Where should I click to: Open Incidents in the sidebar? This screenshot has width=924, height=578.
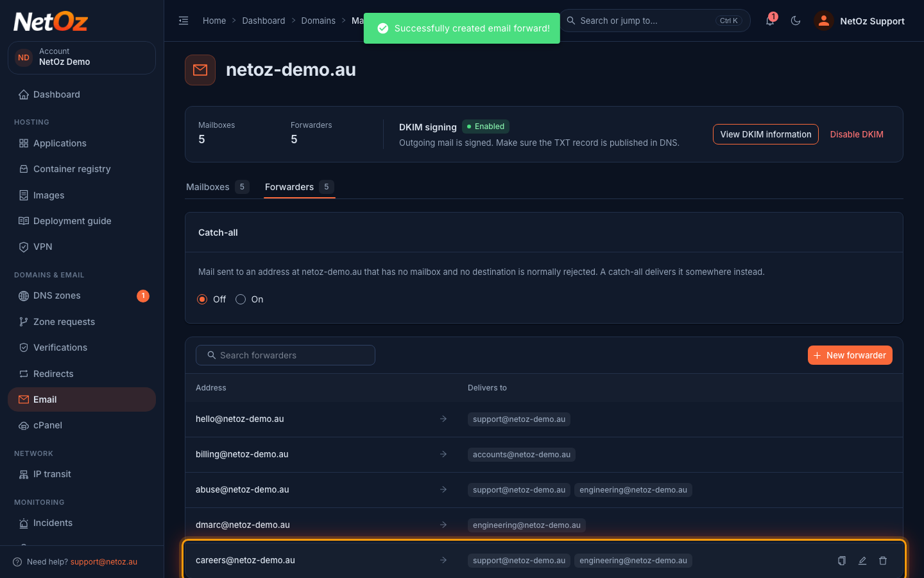pos(81,523)
